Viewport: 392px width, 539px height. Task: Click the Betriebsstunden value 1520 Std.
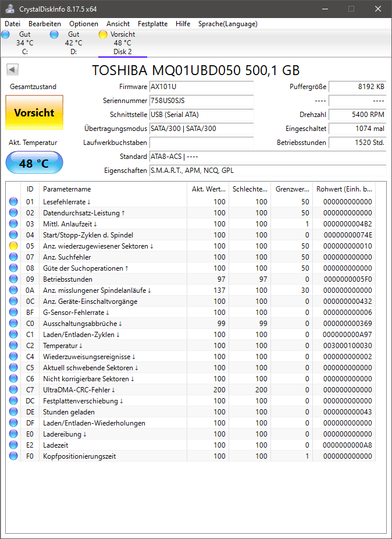357,142
